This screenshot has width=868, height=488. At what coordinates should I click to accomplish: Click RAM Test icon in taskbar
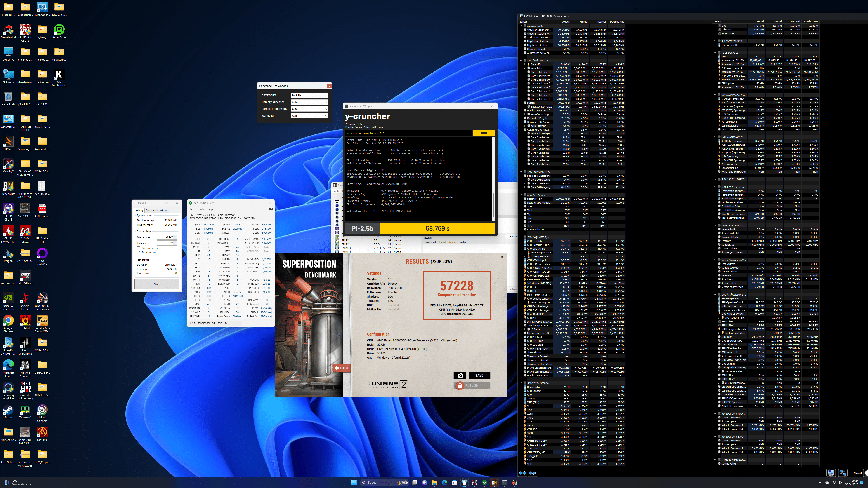474,483
